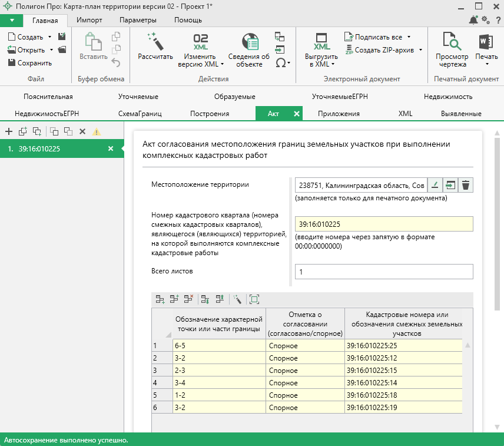
Task: Click the Сохранить save button
Action: 29,63
